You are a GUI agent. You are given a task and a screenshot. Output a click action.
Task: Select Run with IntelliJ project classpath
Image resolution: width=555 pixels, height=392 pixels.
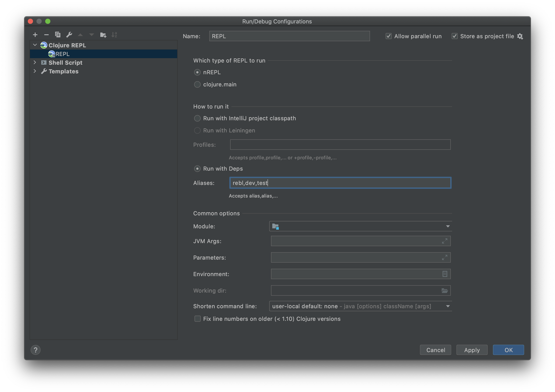(197, 119)
